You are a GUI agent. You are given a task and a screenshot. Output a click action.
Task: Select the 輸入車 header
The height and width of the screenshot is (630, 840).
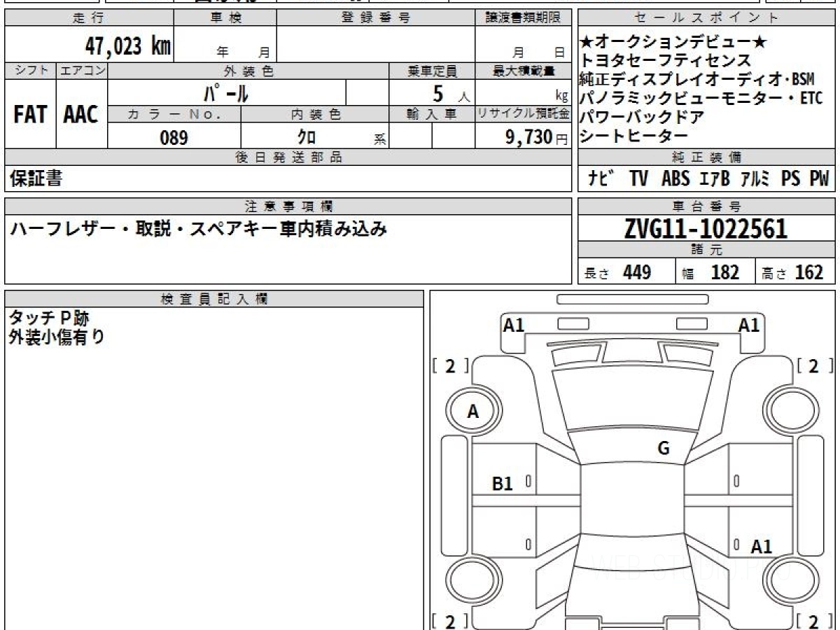point(432,114)
